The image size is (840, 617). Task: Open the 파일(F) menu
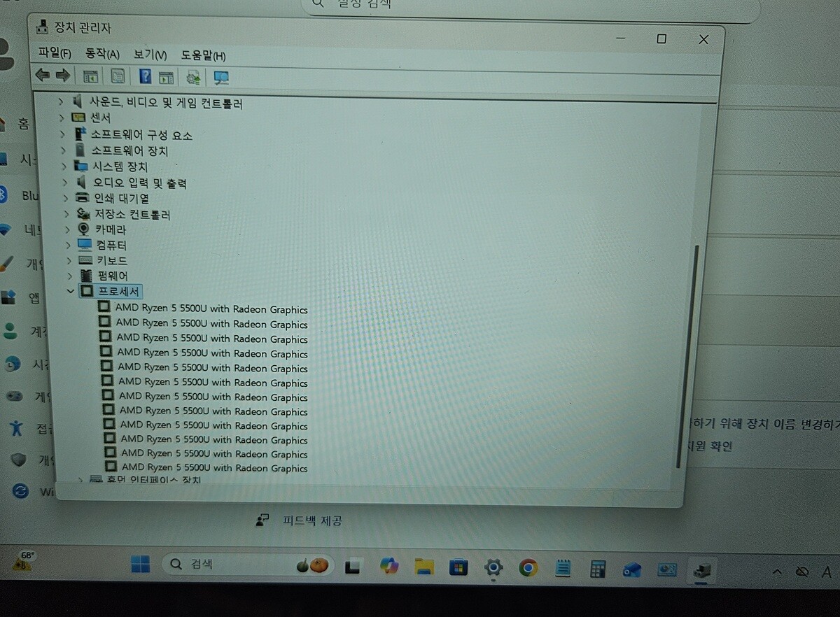[x=55, y=53]
